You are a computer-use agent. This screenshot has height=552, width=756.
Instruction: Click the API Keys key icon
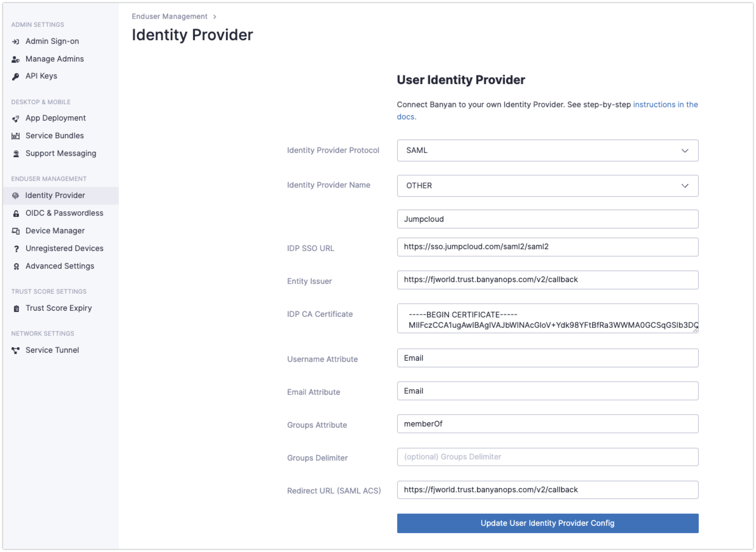point(15,76)
